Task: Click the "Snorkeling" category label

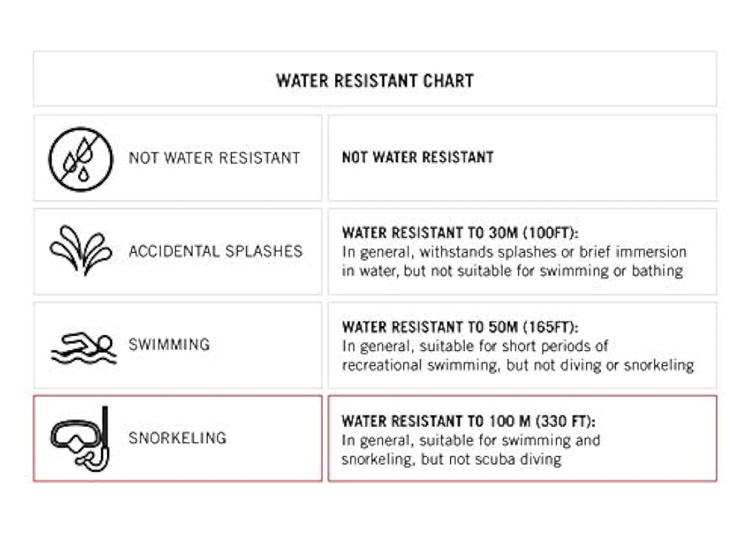Action: (177, 437)
